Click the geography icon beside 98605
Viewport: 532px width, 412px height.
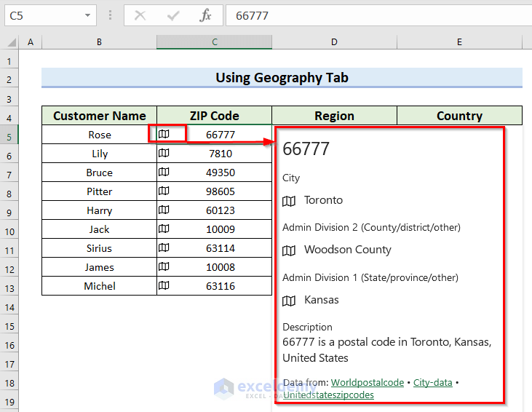164,191
